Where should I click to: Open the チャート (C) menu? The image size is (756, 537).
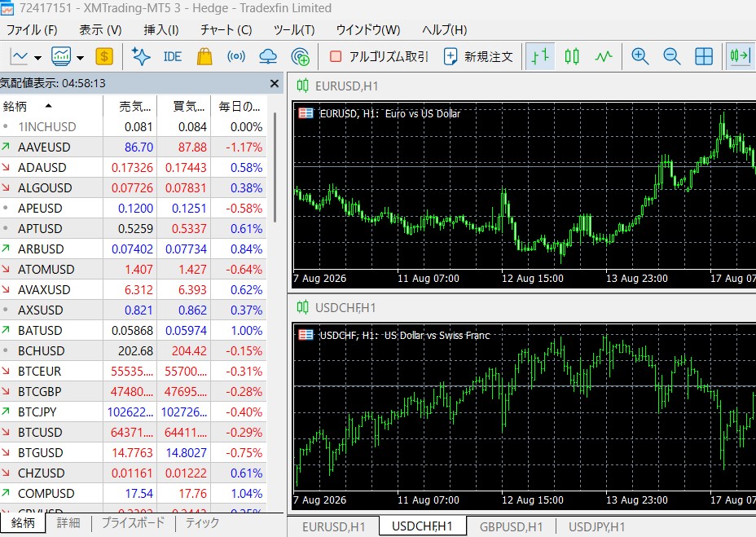pos(226,30)
